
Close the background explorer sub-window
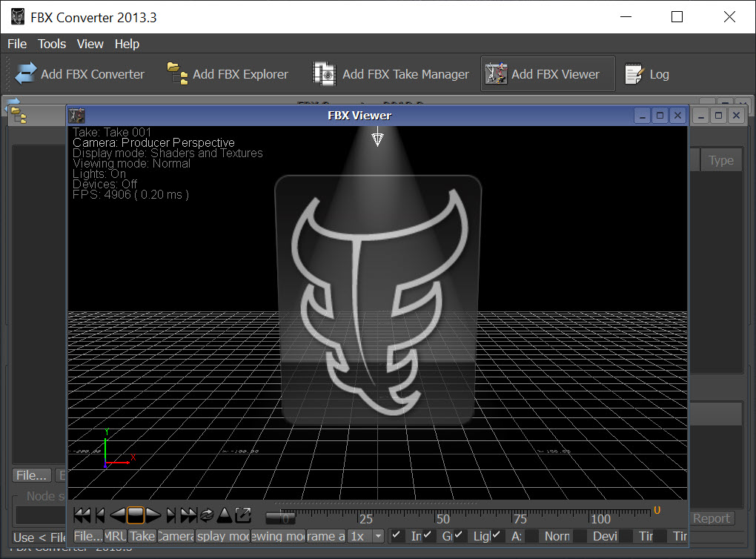(736, 116)
